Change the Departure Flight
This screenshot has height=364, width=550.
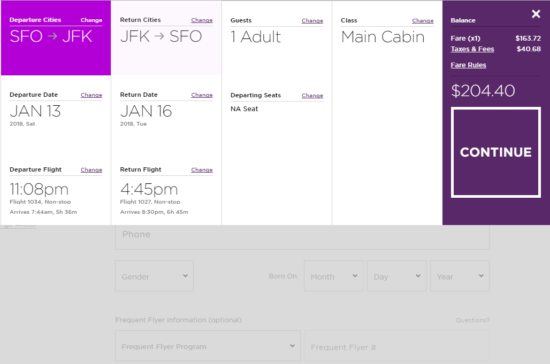(x=91, y=170)
